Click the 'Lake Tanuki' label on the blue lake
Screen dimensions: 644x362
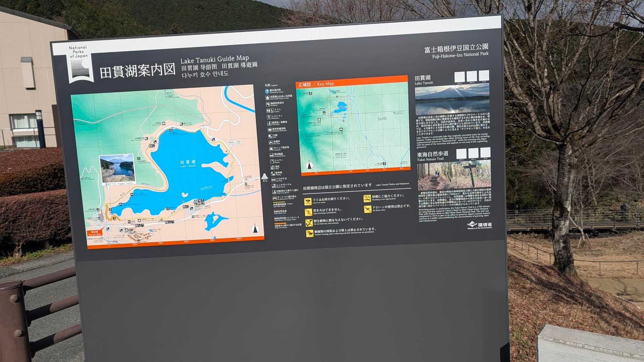click(x=188, y=166)
